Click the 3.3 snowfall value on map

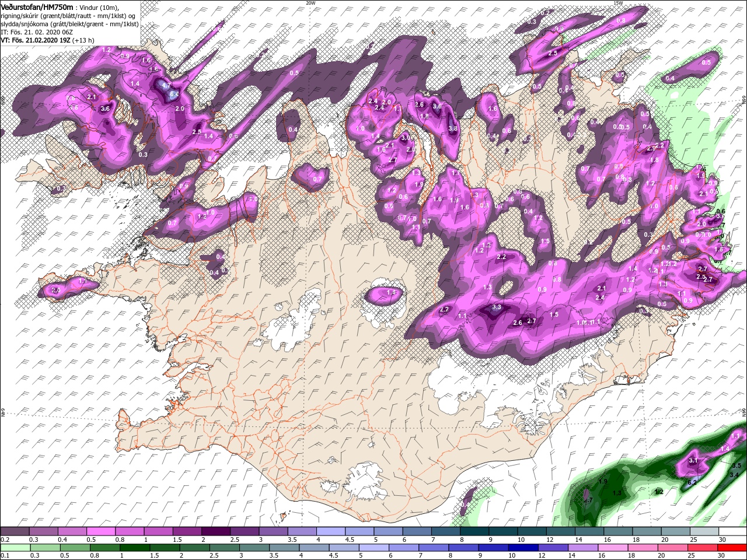coord(497,307)
